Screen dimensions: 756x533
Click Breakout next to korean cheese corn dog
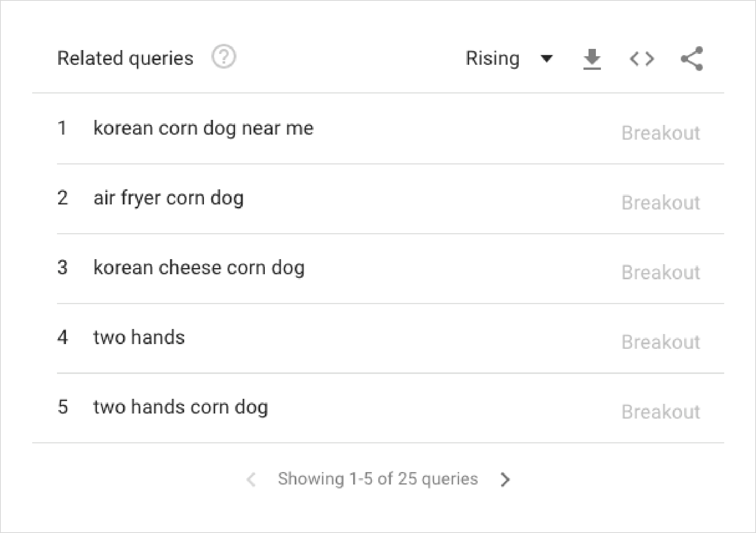[661, 272]
